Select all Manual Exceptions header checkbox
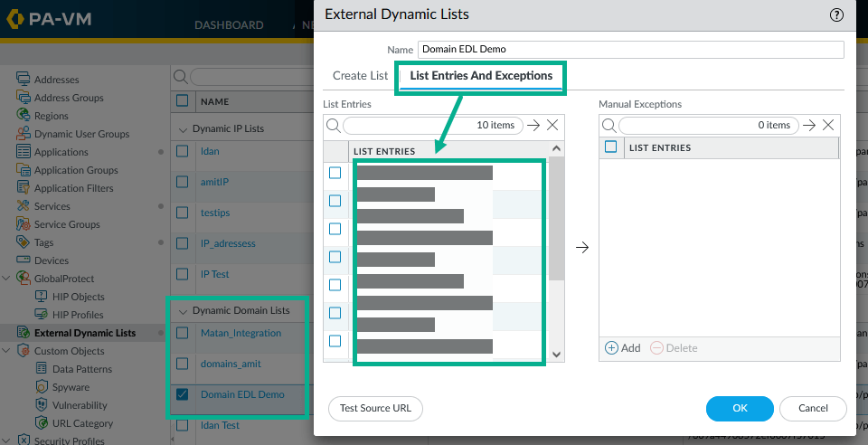Viewport: 868px width, 445px height. coord(611,147)
